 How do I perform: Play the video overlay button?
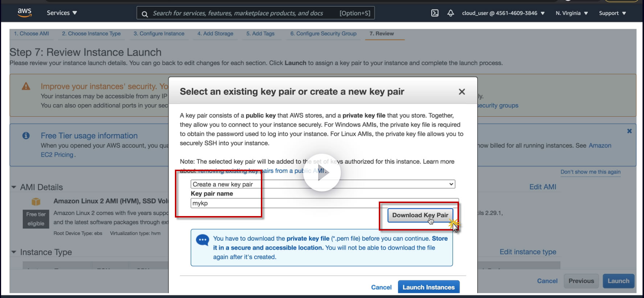(x=322, y=173)
